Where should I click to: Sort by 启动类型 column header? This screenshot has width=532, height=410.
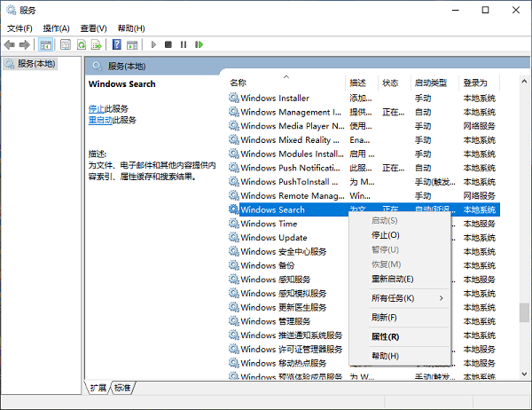[434, 83]
